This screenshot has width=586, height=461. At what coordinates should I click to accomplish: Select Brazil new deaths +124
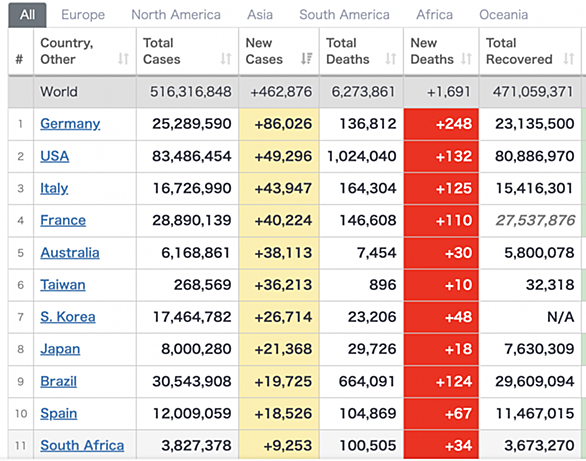[x=454, y=381]
